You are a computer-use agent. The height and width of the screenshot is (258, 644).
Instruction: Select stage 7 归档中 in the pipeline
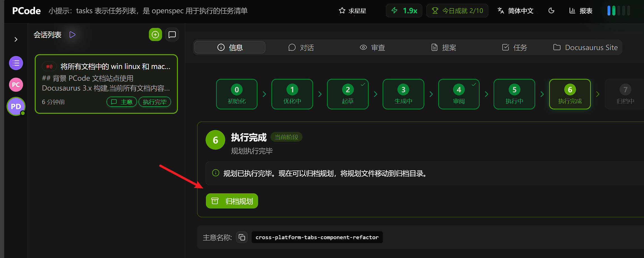point(625,94)
